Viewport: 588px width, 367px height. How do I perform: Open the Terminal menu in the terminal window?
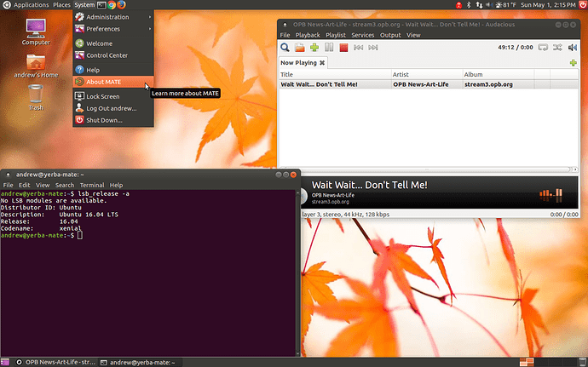tap(92, 185)
